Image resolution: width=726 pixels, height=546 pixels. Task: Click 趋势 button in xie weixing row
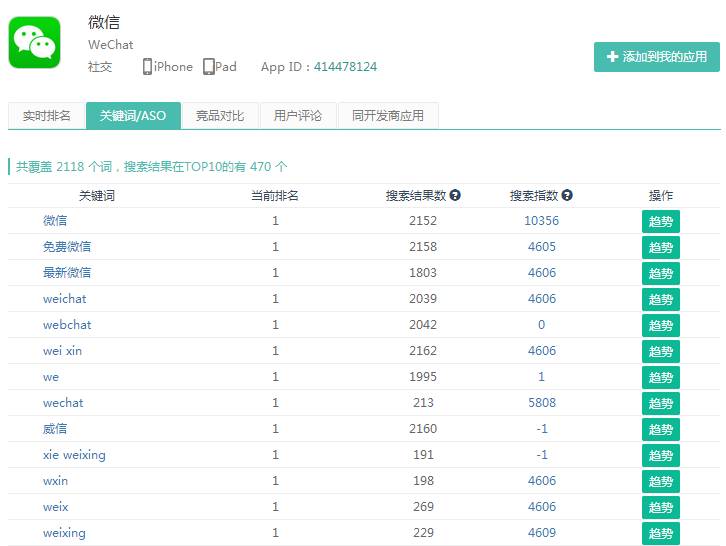[661, 455]
